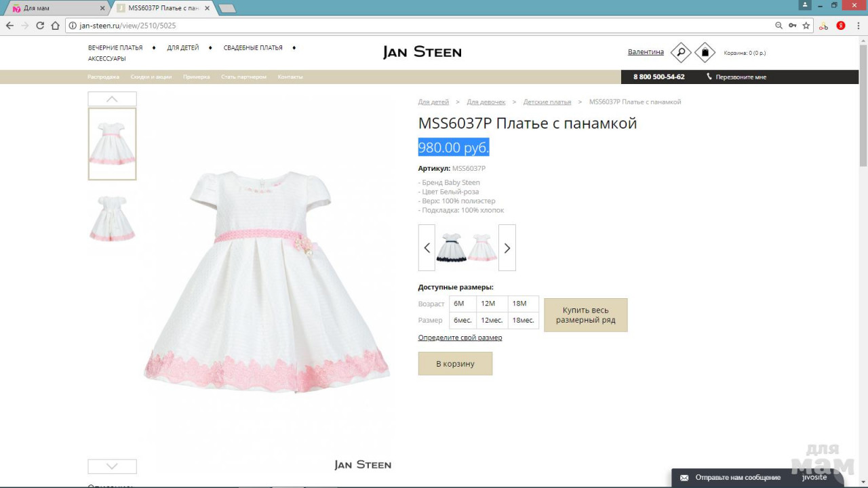Choose the navy-trimmed dress color variant
The height and width of the screenshot is (488, 868).
451,247
